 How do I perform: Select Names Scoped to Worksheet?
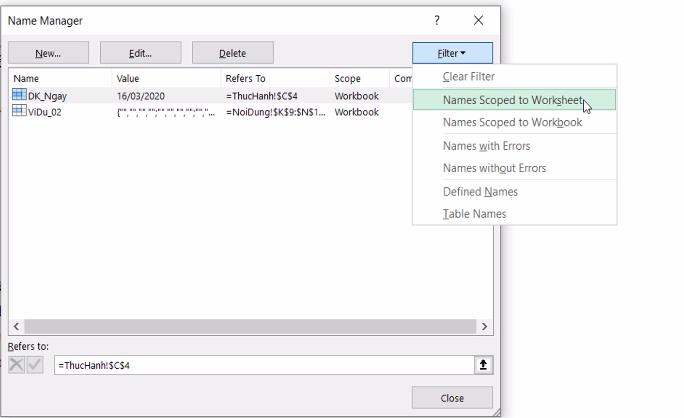[x=514, y=100]
